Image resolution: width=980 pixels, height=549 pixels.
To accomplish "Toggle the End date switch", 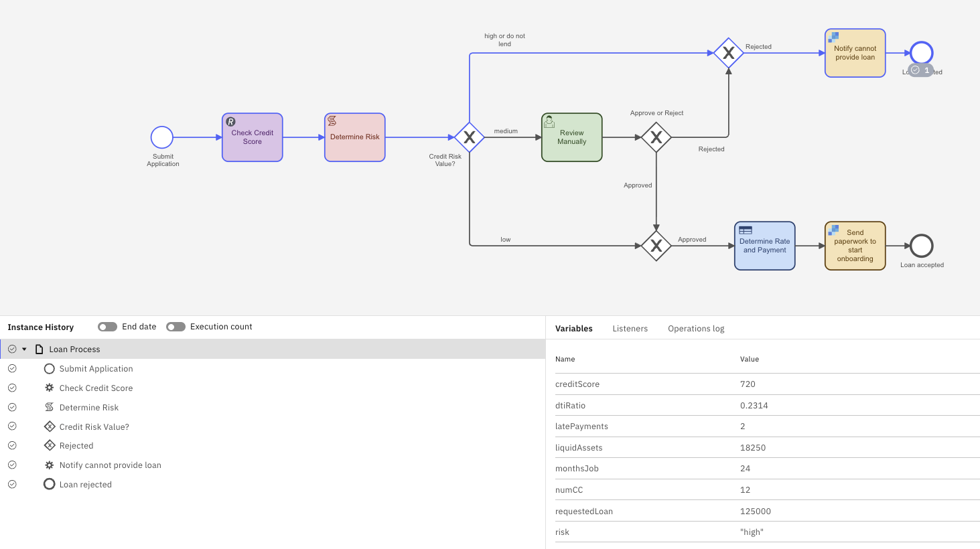I will tap(107, 327).
